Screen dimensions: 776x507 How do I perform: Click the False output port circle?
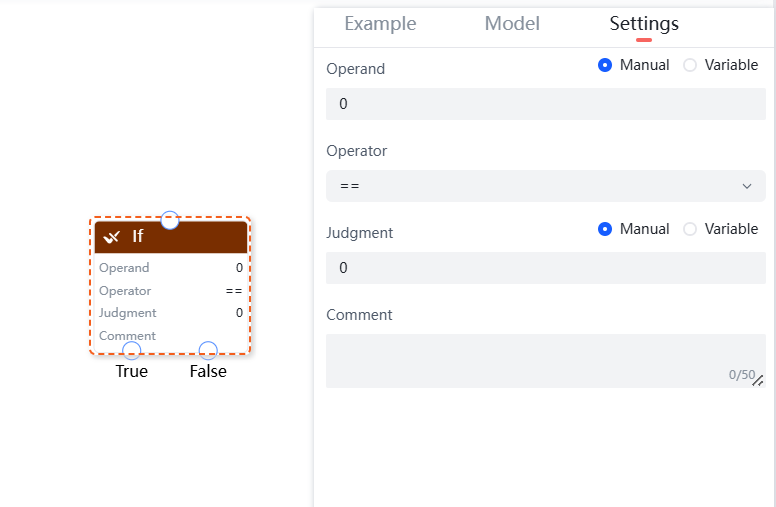(208, 350)
